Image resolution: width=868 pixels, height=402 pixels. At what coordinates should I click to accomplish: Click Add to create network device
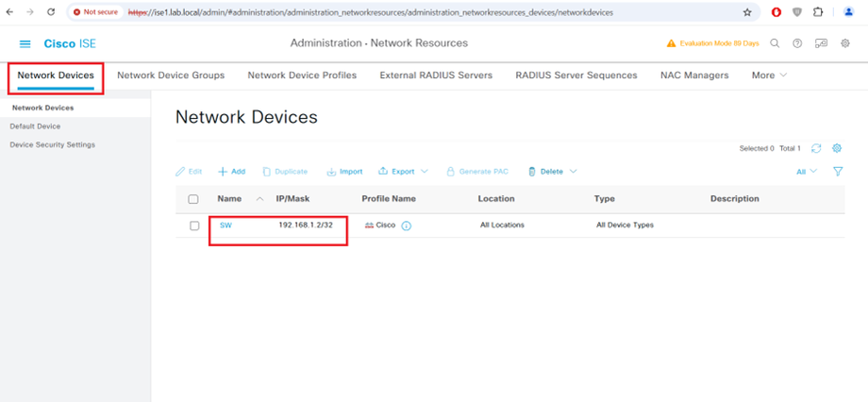232,172
